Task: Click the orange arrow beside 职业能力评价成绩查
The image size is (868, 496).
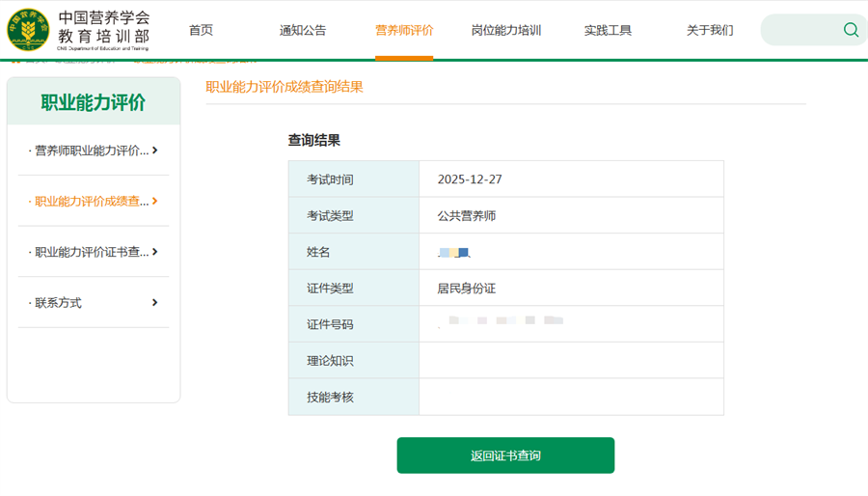Action: [x=155, y=202]
